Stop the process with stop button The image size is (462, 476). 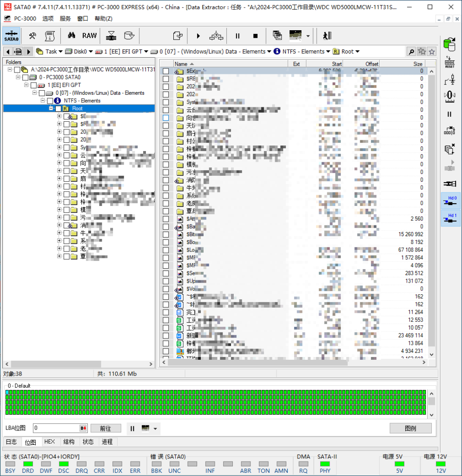pyautogui.click(x=255, y=36)
